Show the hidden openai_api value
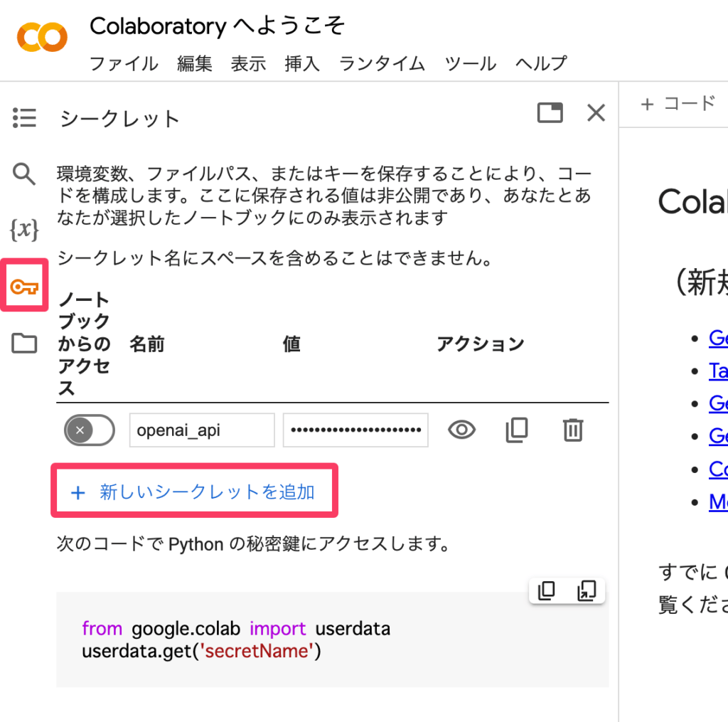Viewport: 728px width, 722px height. (461, 430)
